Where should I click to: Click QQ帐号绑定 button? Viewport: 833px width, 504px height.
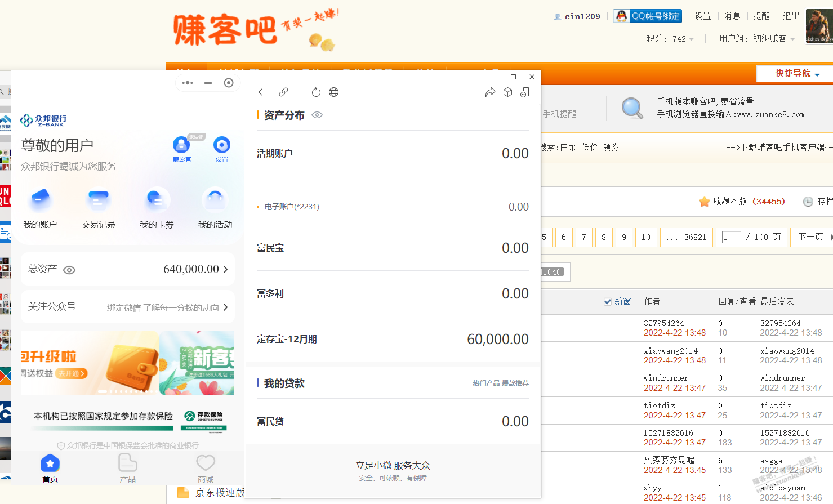coord(648,16)
